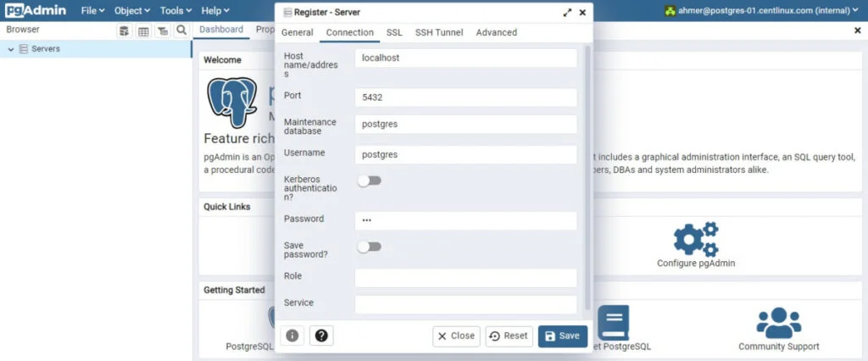Click the Maintenance database field
The width and height of the screenshot is (868, 361).
pyautogui.click(x=465, y=125)
